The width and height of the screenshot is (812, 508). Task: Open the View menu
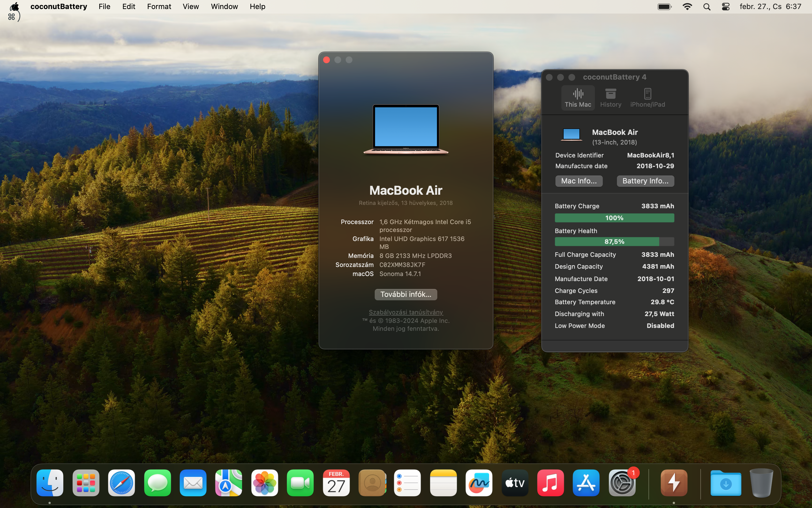(191, 7)
